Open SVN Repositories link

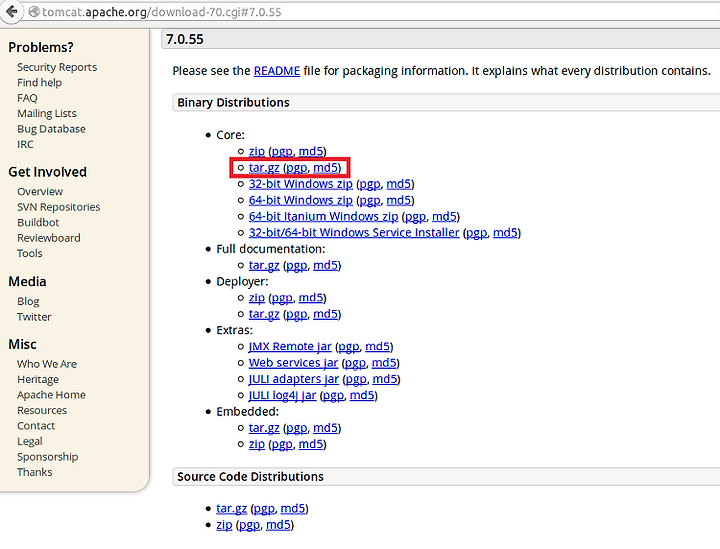pyautogui.click(x=58, y=207)
